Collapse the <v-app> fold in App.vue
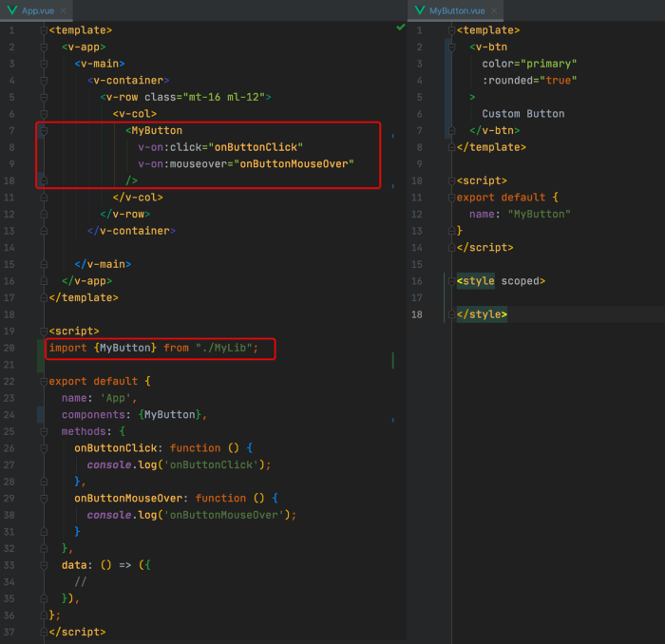This screenshot has width=665, height=644. click(x=44, y=47)
